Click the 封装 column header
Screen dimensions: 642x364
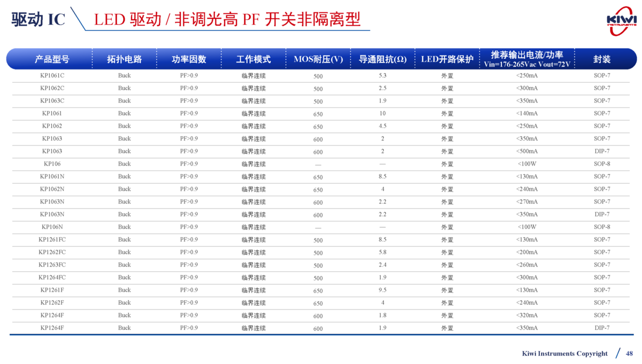coord(602,59)
